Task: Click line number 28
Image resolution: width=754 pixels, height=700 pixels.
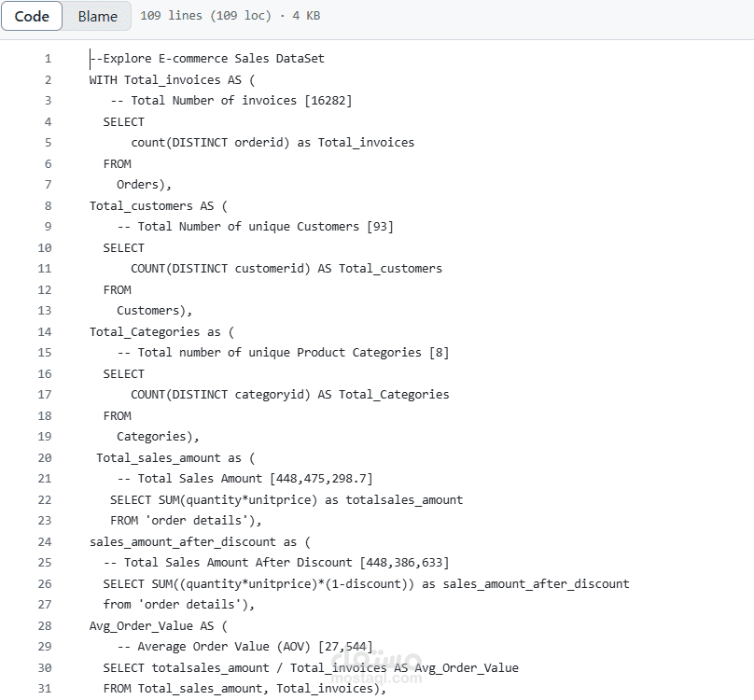Action: [x=45, y=626]
